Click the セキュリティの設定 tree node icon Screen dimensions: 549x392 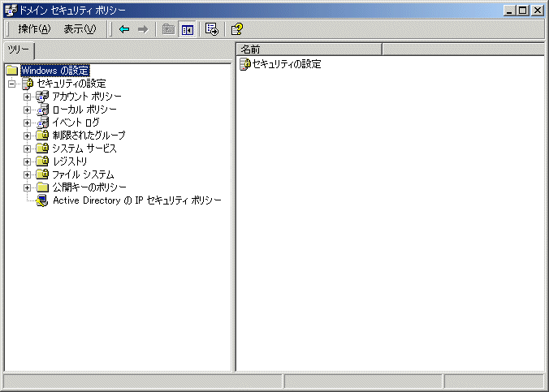coord(28,84)
